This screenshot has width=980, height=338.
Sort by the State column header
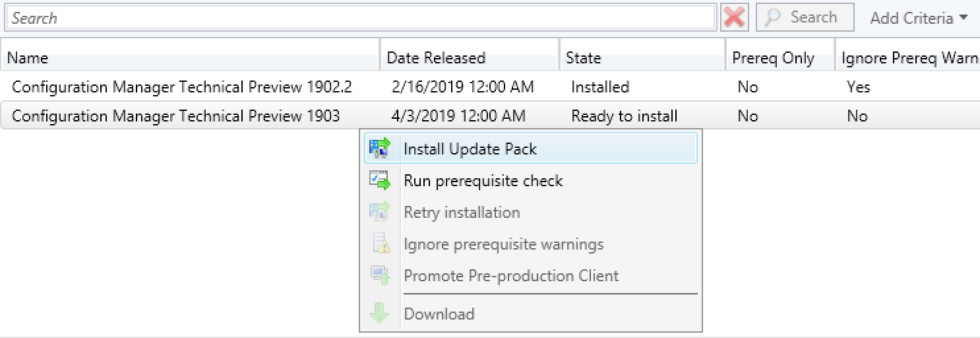tap(642, 57)
